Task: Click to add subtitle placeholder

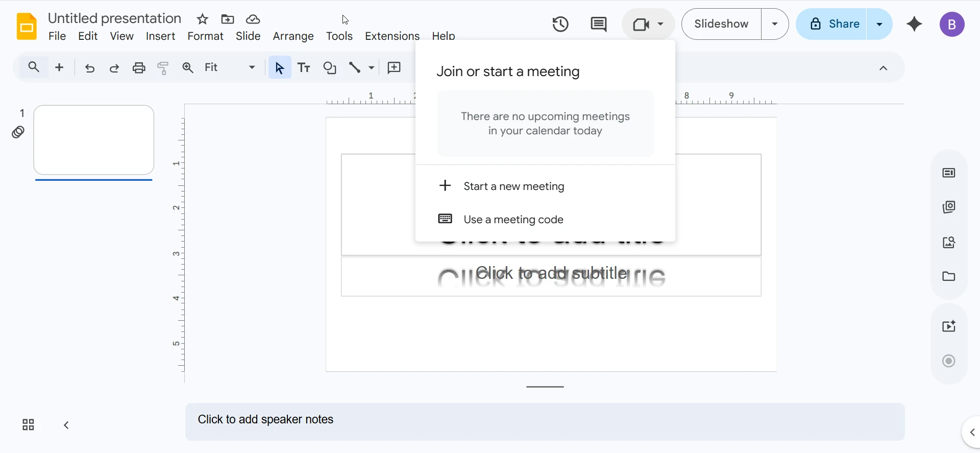Action: point(551,276)
